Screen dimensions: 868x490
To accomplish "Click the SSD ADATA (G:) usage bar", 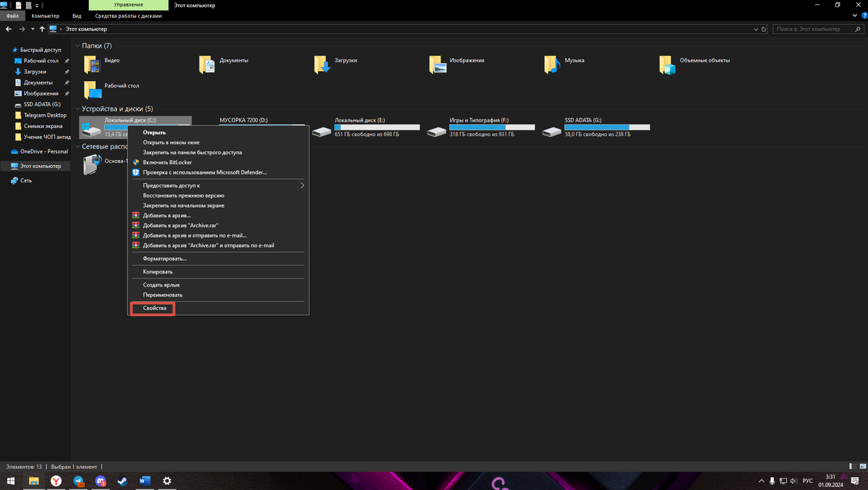I will pos(607,127).
